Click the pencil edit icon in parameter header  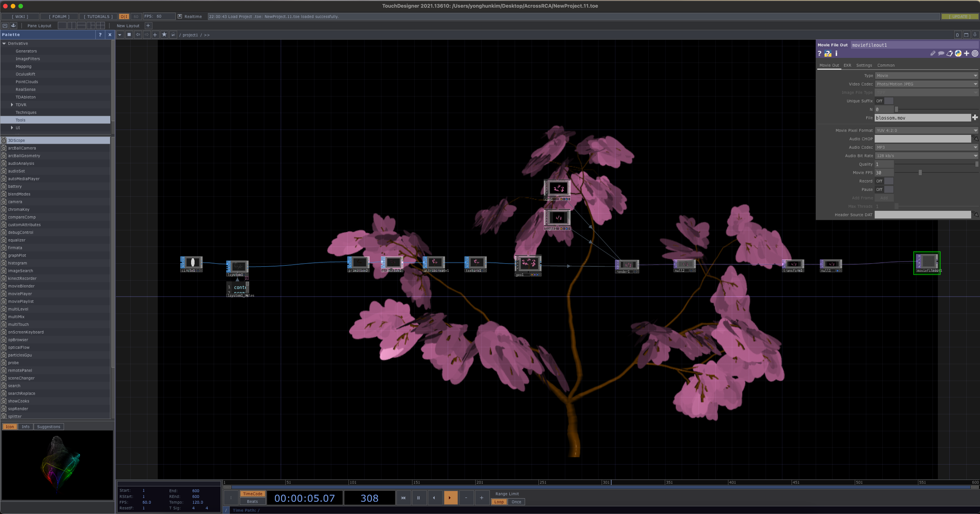tap(933, 53)
